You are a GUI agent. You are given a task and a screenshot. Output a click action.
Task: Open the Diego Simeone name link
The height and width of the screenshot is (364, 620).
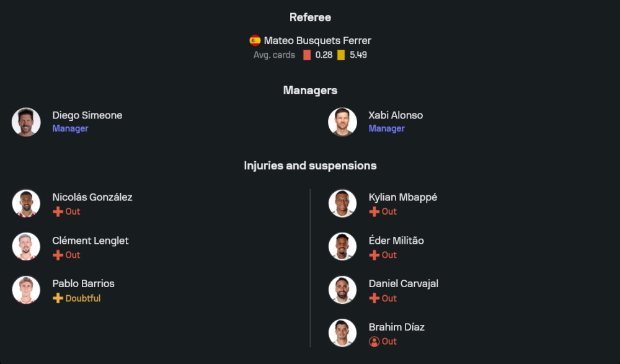tap(87, 115)
